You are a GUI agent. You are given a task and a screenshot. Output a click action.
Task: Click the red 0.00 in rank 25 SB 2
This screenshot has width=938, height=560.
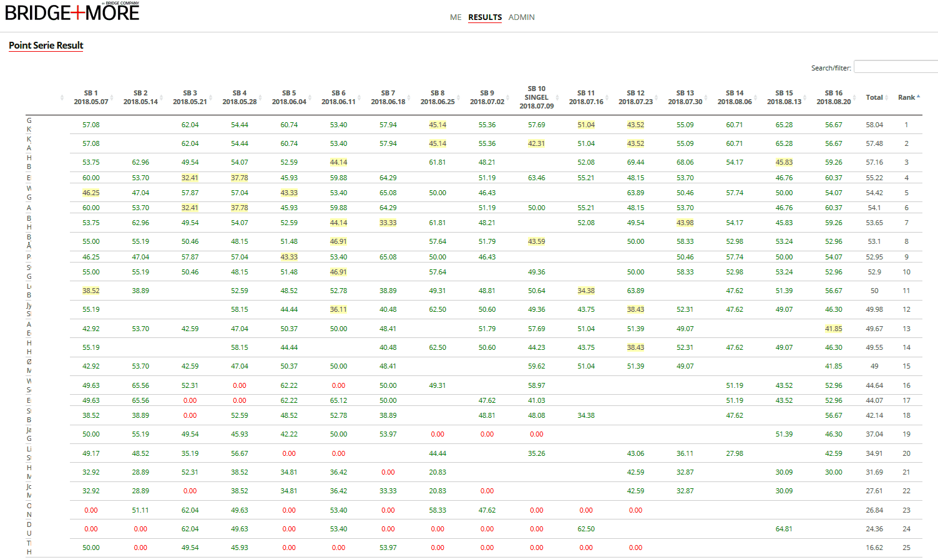pos(140,548)
